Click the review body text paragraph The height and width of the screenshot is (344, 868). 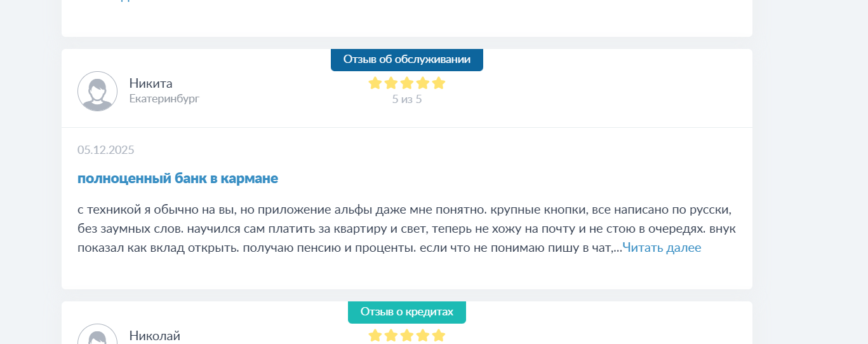(407, 229)
